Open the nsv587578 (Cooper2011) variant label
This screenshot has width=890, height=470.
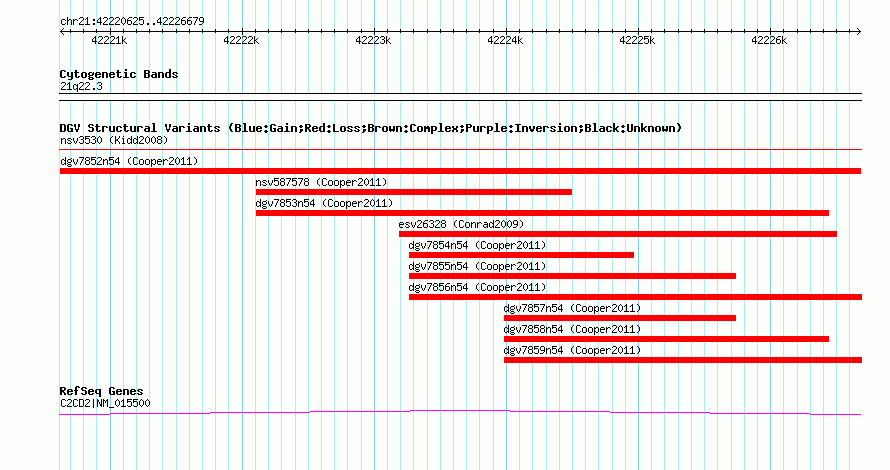click(321, 182)
